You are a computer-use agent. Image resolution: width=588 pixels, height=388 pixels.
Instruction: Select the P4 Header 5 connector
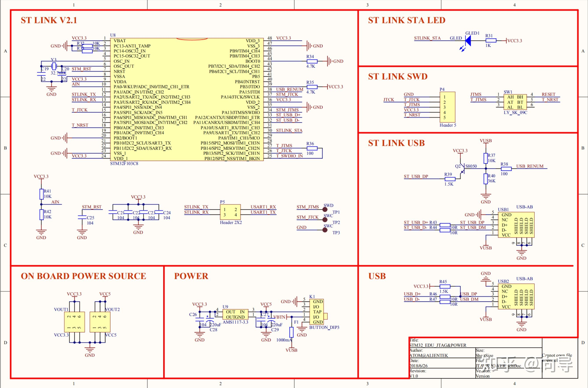[447, 107]
